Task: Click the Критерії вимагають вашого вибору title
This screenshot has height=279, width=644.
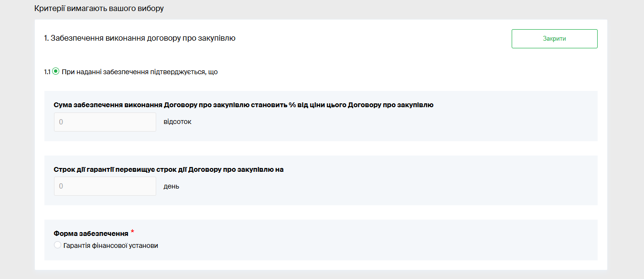Action: coord(99,9)
